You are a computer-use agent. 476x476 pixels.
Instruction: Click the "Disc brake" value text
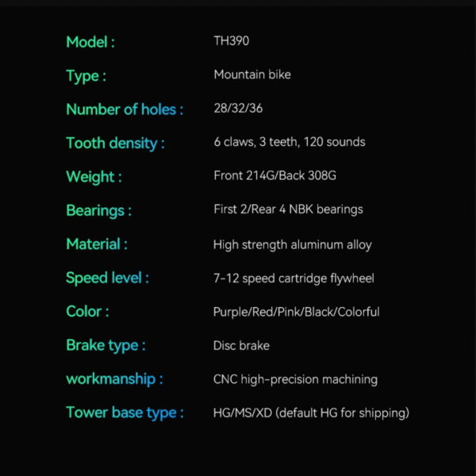(242, 346)
